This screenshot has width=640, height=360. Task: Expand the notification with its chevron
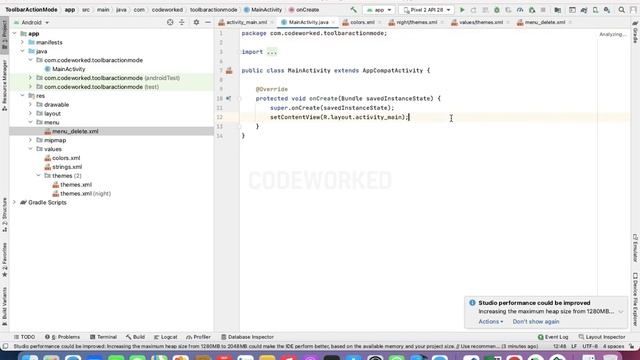point(620,312)
